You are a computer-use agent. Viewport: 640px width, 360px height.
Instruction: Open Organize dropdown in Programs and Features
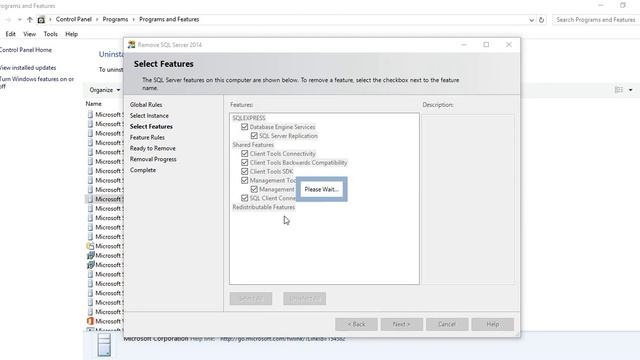105,90
